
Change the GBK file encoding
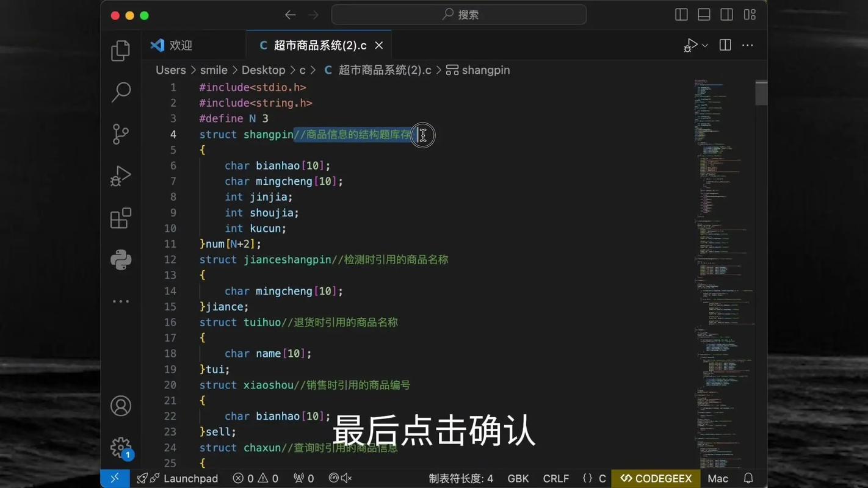coord(518,478)
